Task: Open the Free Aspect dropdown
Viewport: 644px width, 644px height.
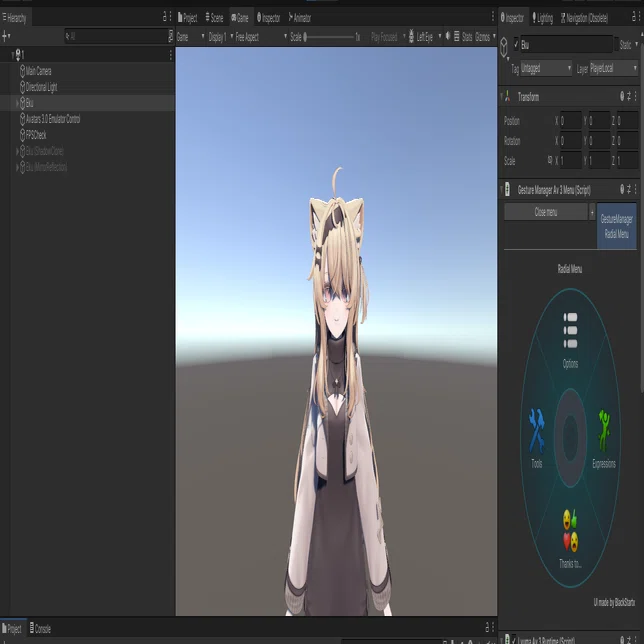Action: coord(261,37)
